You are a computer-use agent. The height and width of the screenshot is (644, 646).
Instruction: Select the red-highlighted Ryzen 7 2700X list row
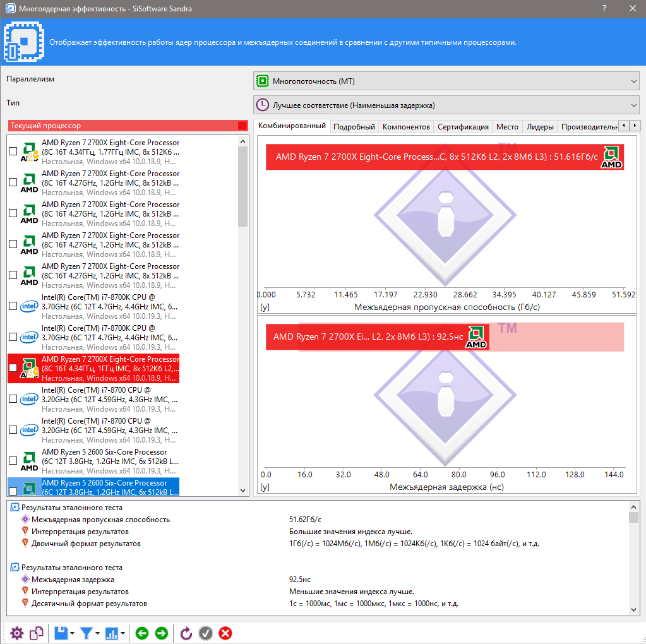coord(93,368)
